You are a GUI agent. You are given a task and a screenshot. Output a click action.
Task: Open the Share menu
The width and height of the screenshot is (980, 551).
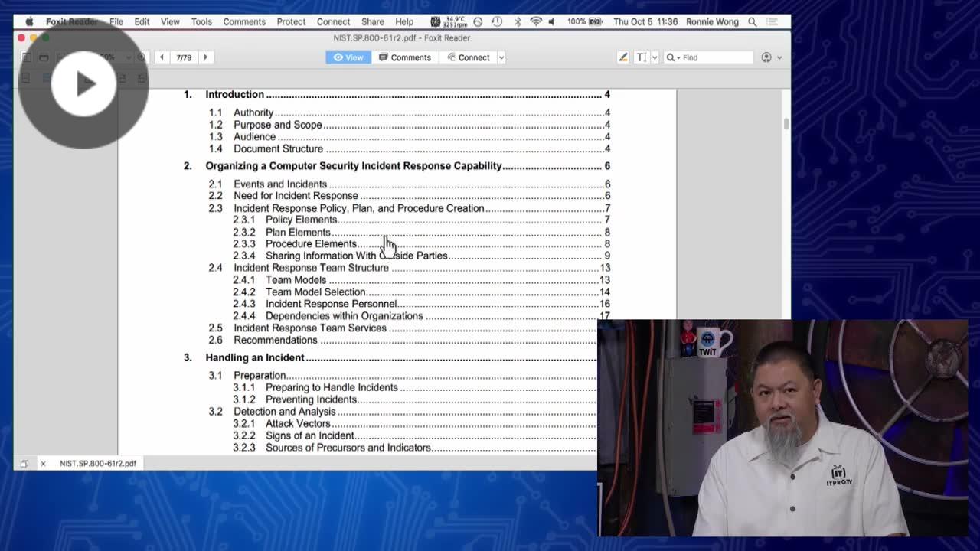pyautogui.click(x=373, y=21)
